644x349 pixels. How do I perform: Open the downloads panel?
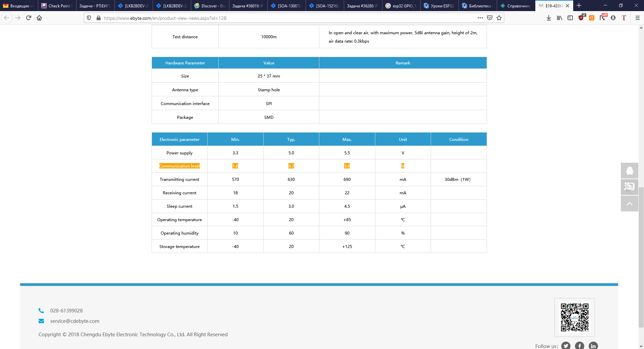tap(549, 18)
